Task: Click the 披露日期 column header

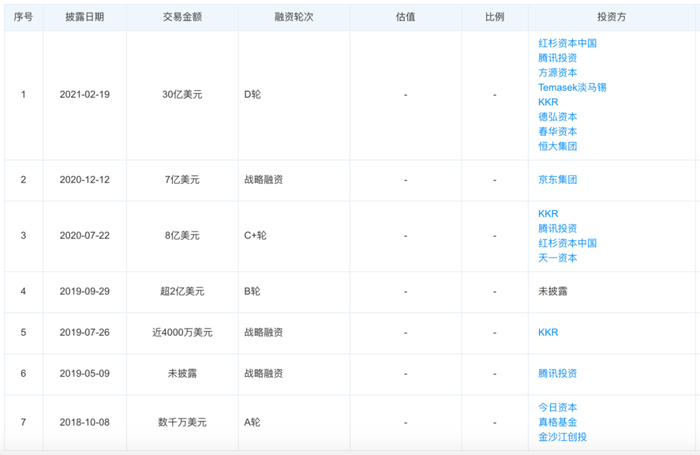Action: (x=85, y=17)
